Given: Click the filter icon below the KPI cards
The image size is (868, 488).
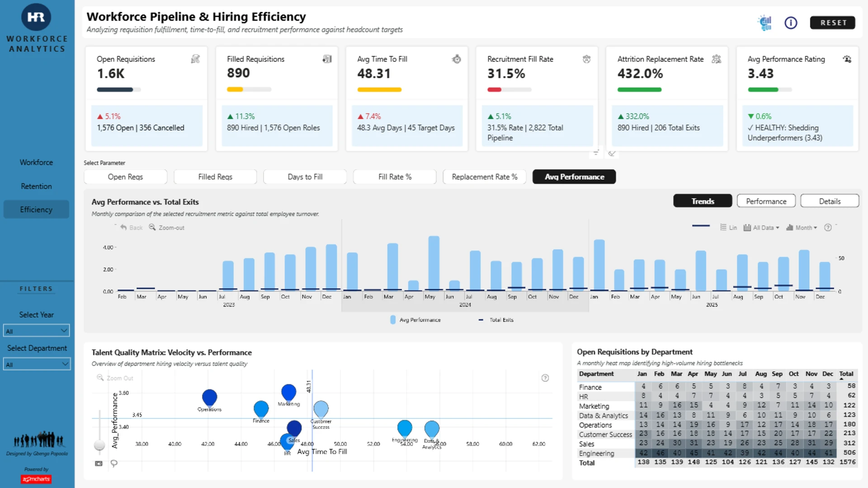Looking at the screenshot, I should click(596, 153).
